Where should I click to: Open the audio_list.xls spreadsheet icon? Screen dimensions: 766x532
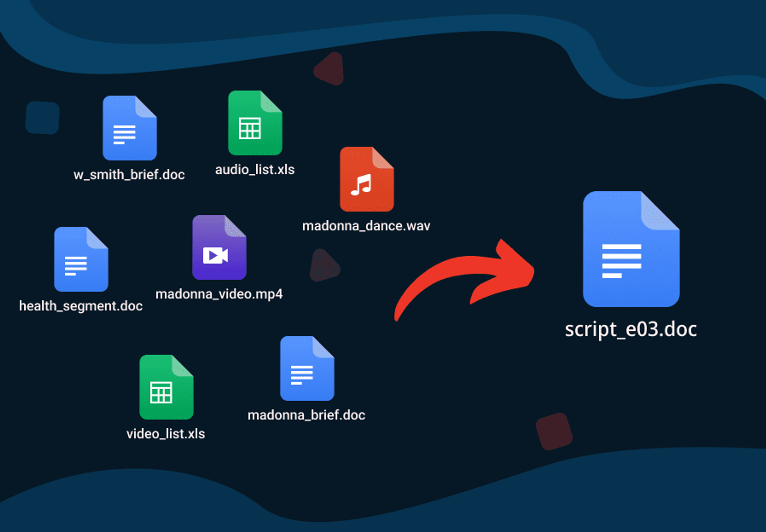coord(255,123)
